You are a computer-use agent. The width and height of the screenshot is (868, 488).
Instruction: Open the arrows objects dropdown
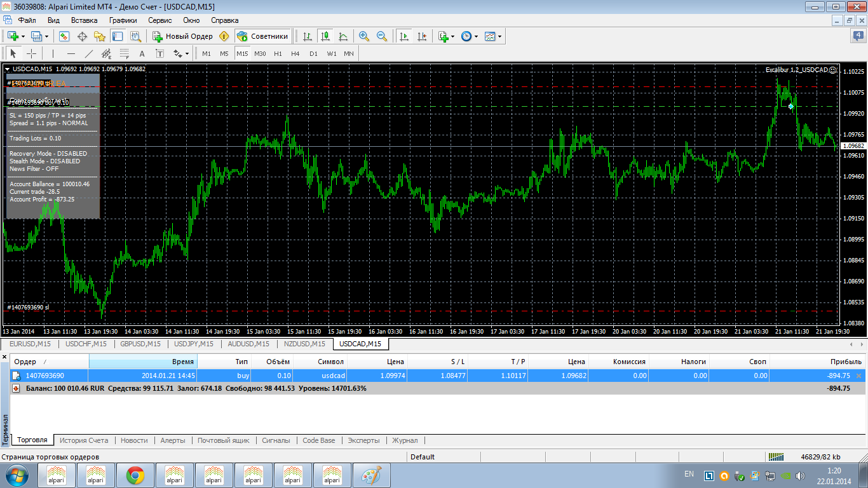coord(182,53)
